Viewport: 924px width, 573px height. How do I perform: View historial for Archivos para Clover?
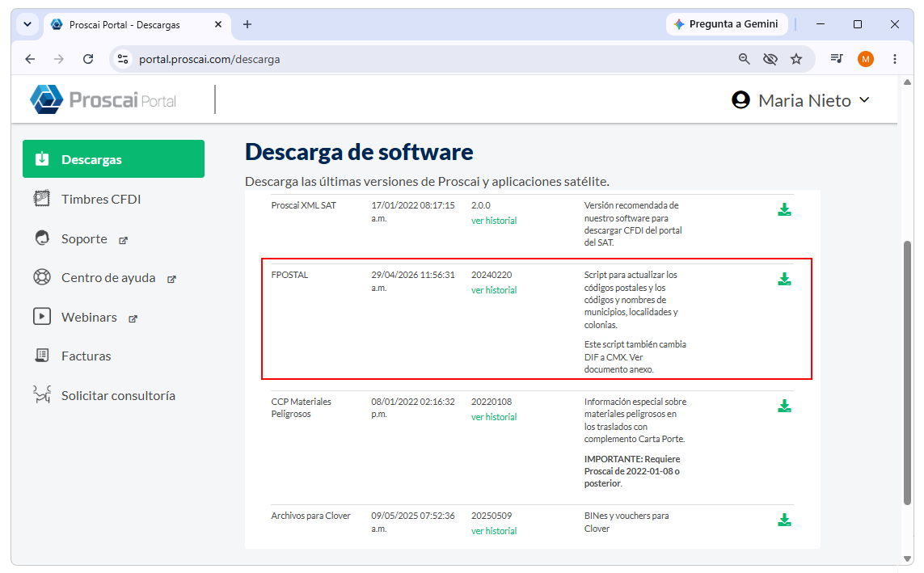pyautogui.click(x=494, y=531)
